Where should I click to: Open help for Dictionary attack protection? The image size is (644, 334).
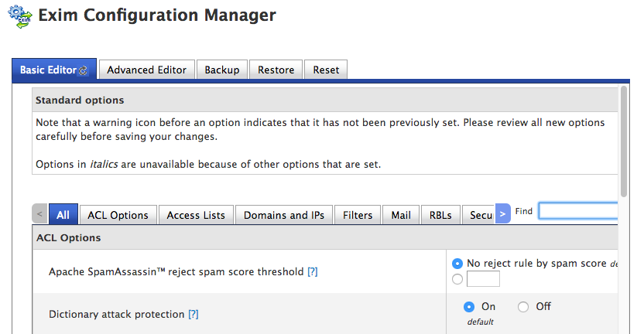point(194,315)
